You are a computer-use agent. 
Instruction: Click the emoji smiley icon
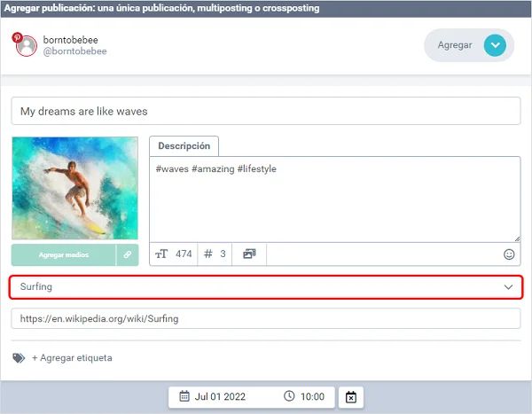(x=509, y=254)
